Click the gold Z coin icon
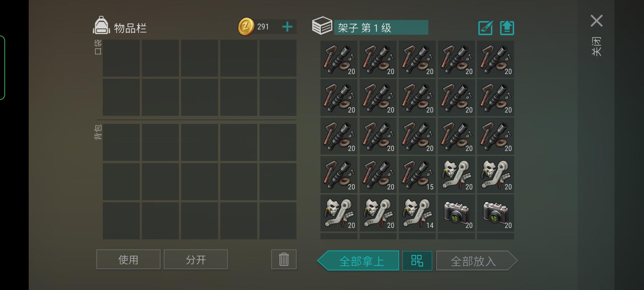 pyautogui.click(x=246, y=27)
